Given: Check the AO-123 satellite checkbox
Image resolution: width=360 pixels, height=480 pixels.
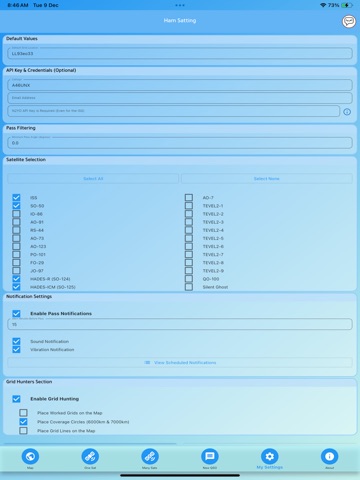Looking at the screenshot, I should pos(16,246).
